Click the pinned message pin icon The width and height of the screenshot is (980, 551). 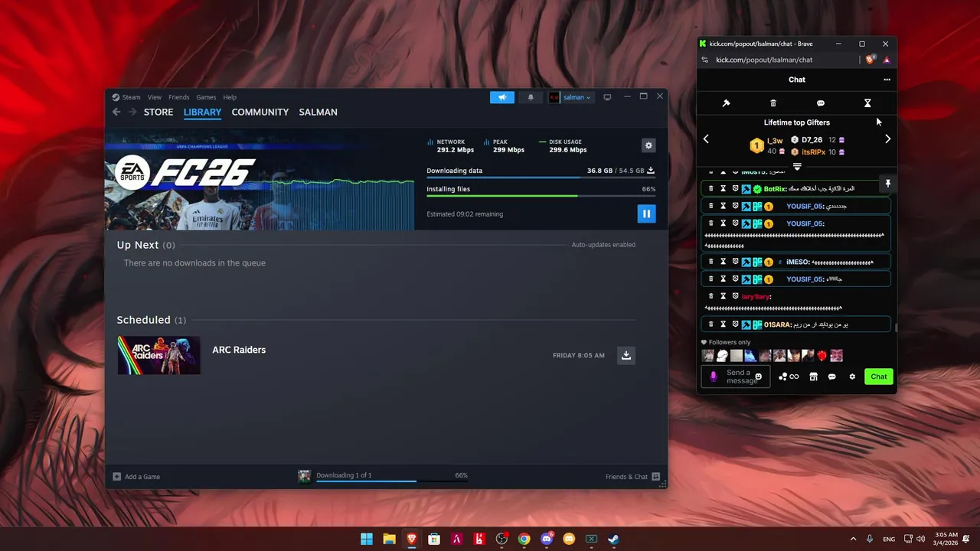887,184
